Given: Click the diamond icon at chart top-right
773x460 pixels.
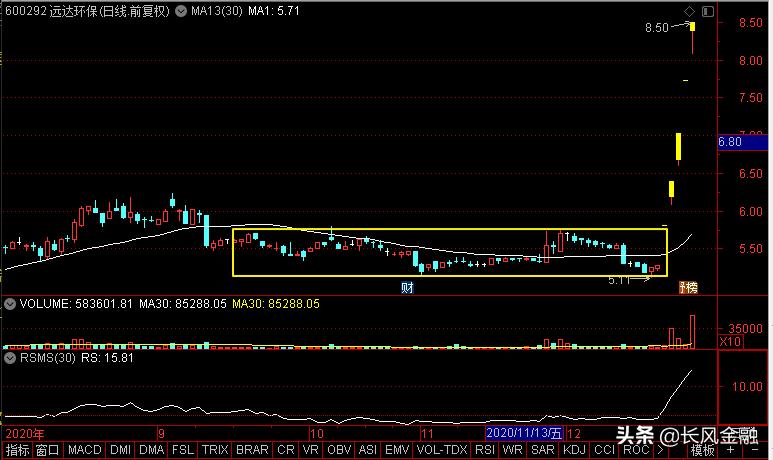Looking at the screenshot, I should pyautogui.click(x=689, y=11).
